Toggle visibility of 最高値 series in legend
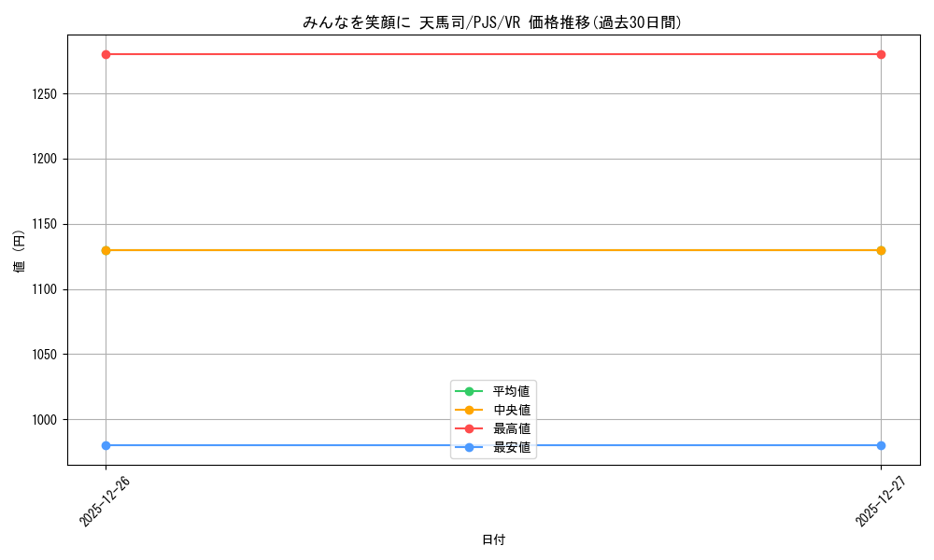This screenshot has width=934, height=560. click(x=505, y=430)
